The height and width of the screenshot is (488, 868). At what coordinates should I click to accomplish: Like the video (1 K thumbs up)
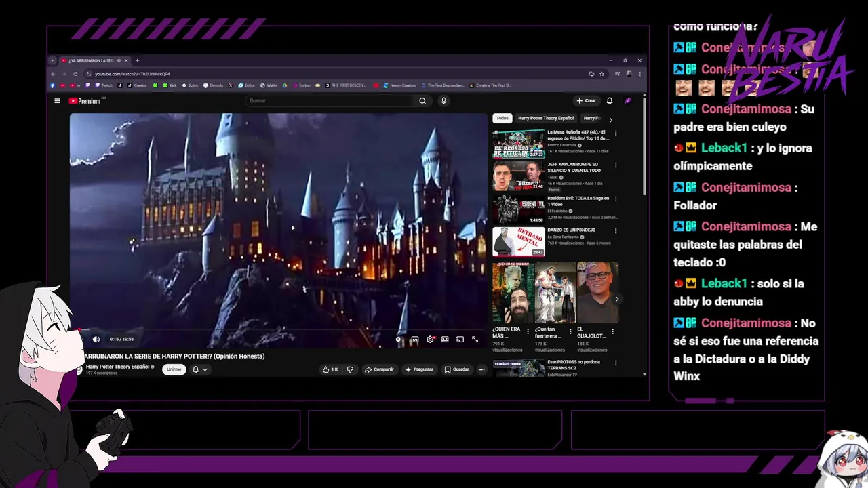(330, 369)
